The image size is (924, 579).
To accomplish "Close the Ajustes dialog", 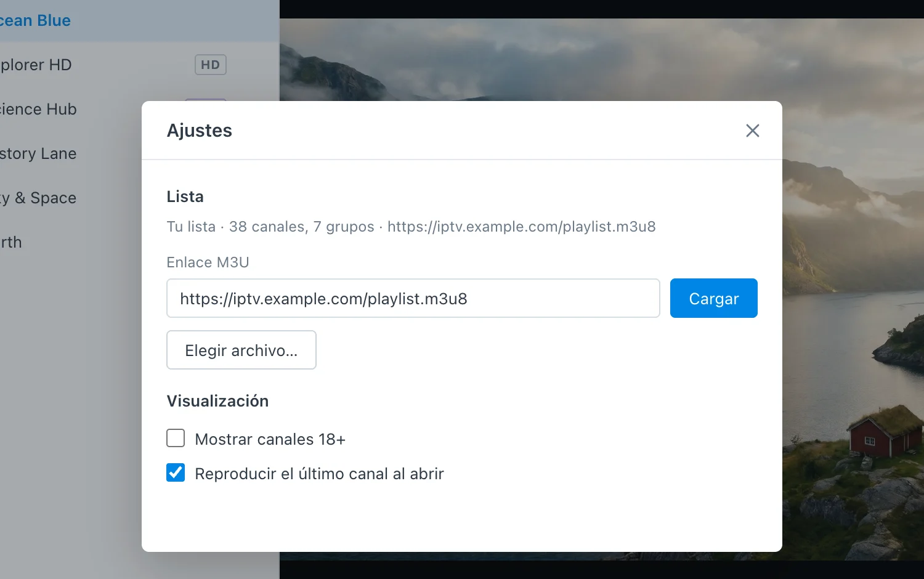I will pyautogui.click(x=752, y=131).
